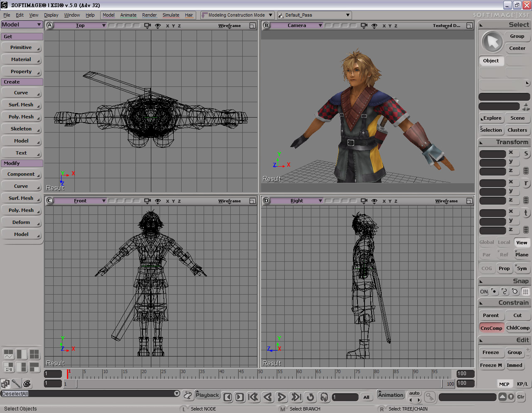532x413 pixels.
Task: Jump to first frame
Action: 253,397
